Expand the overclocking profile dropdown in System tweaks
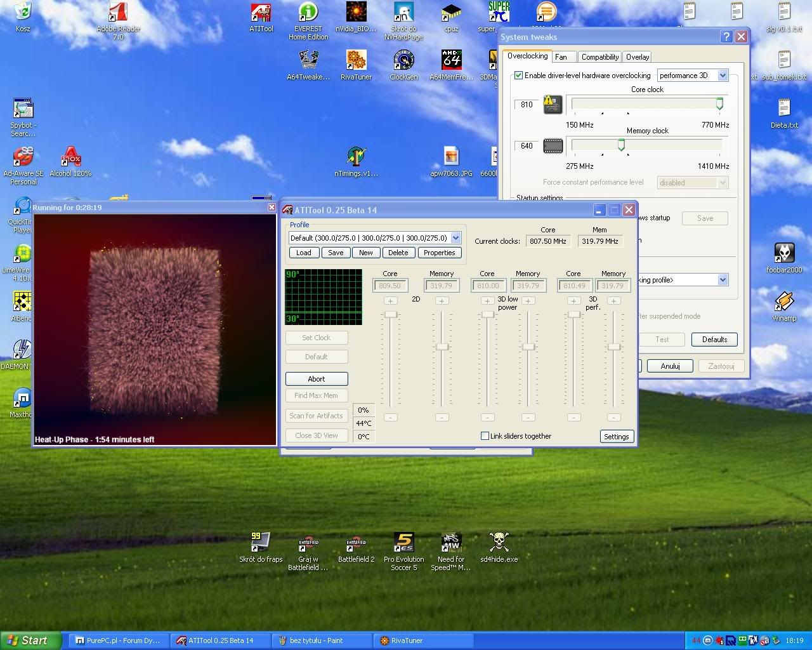The image size is (812, 650). (x=723, y=280)
